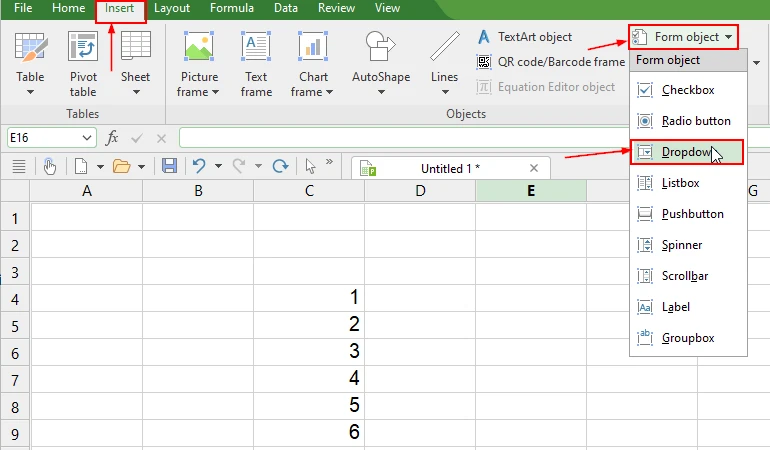Click the Pivot table icon

(x=83, y=47)
